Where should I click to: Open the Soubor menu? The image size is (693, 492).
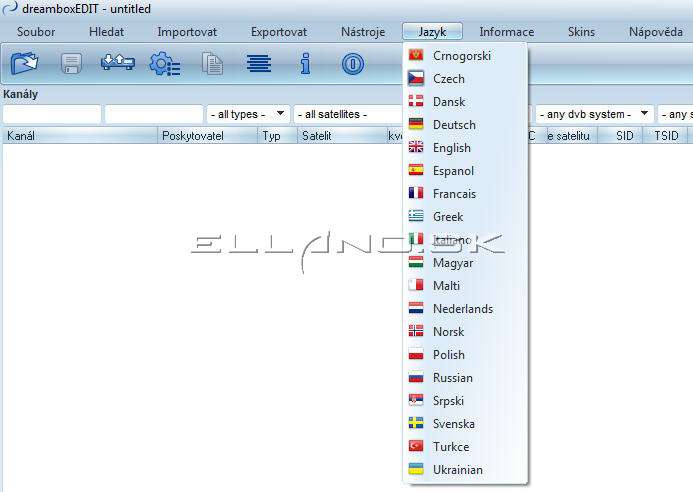click(36, 32)
